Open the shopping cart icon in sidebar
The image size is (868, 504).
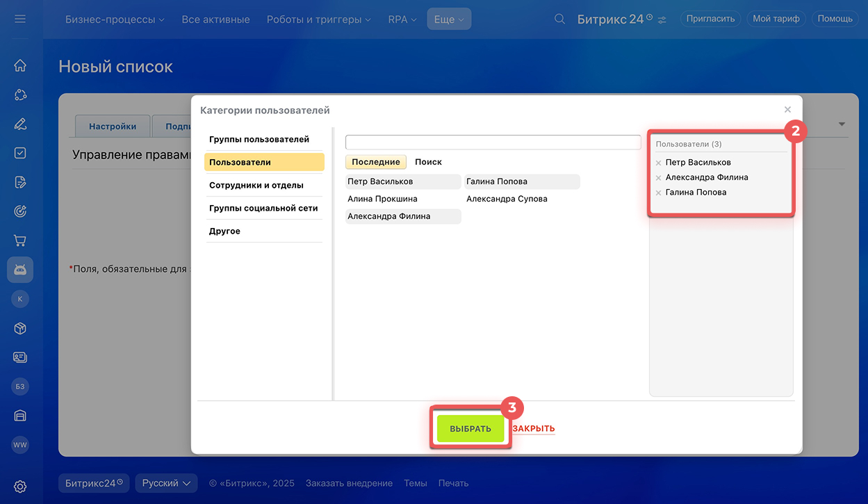tap(20, 241)
